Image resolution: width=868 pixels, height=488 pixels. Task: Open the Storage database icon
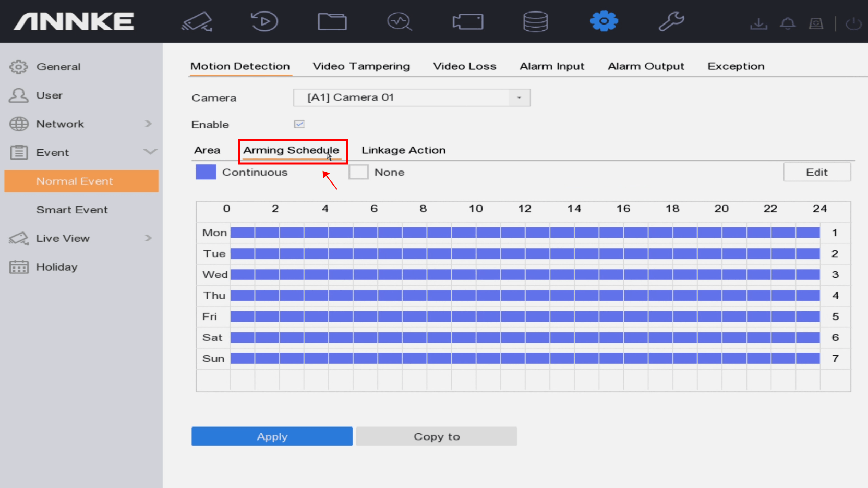(x=535, y=22)
